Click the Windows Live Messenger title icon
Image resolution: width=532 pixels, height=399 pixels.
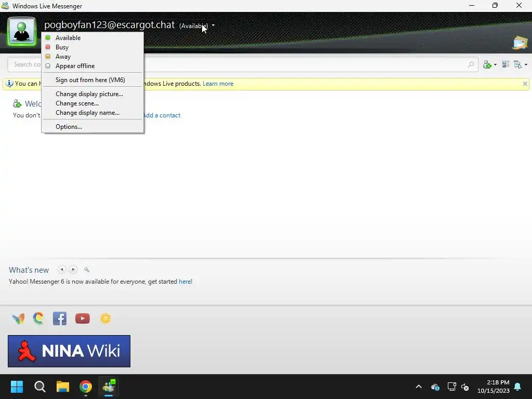pos(5,5)
